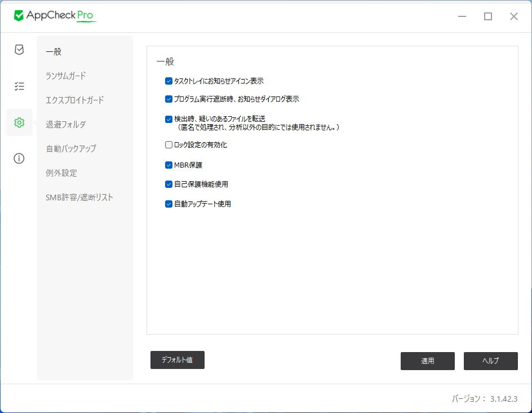Screen dimensions: 532x413
Task: Uncheck 検出時、疑いのあるファイルを転送
Action: tap(168, 119)
